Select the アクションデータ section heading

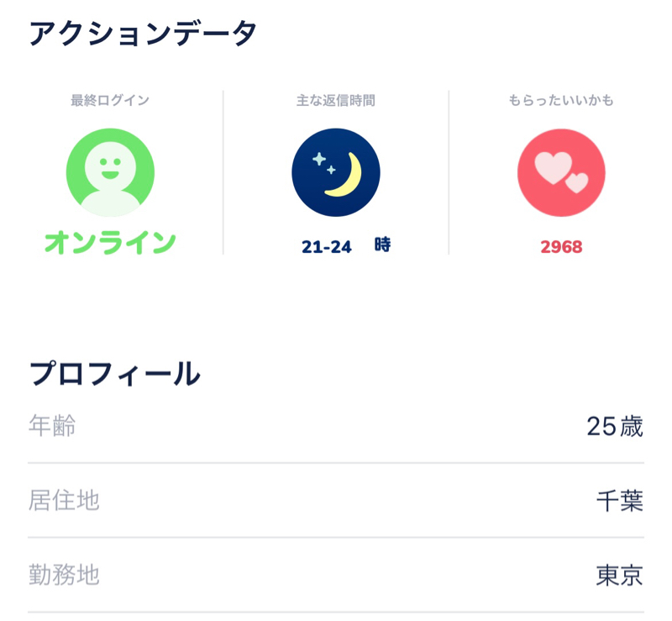point(143,34)
